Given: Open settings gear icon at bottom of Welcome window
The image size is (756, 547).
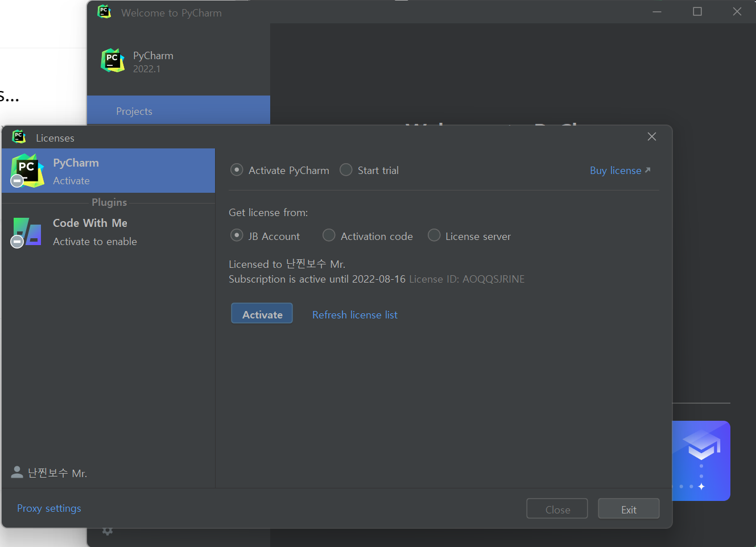Looking at the screenshot, I should click(108, 532).
